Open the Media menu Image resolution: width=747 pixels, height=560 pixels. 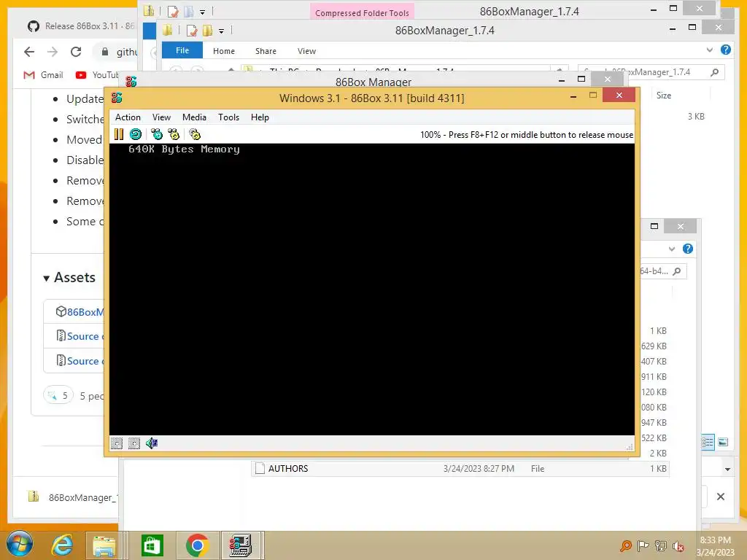(x=194, y=117)
